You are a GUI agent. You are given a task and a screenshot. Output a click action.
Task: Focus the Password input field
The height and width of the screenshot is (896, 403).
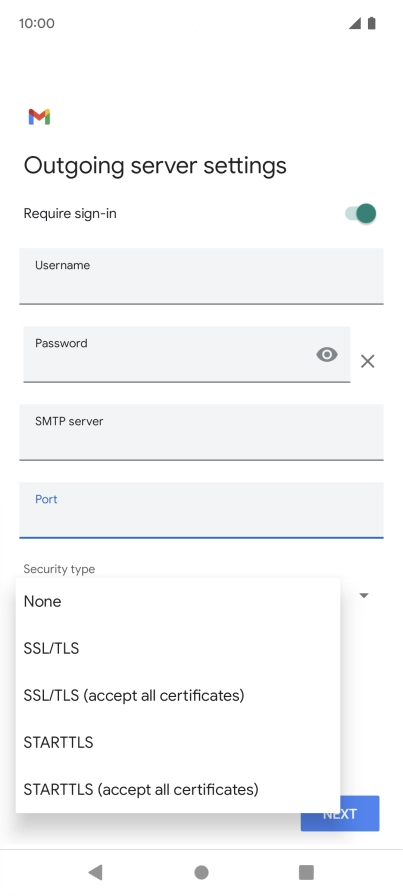click(x=186, y=354)
